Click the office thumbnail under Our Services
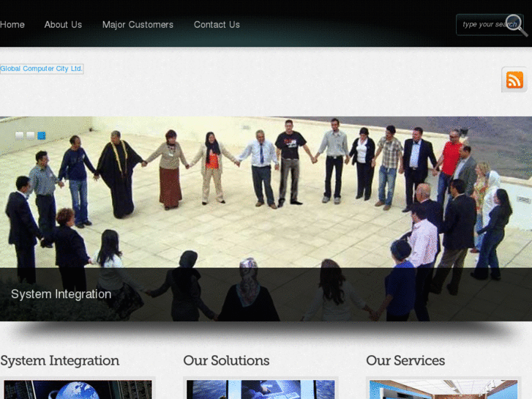 point(443,389)
